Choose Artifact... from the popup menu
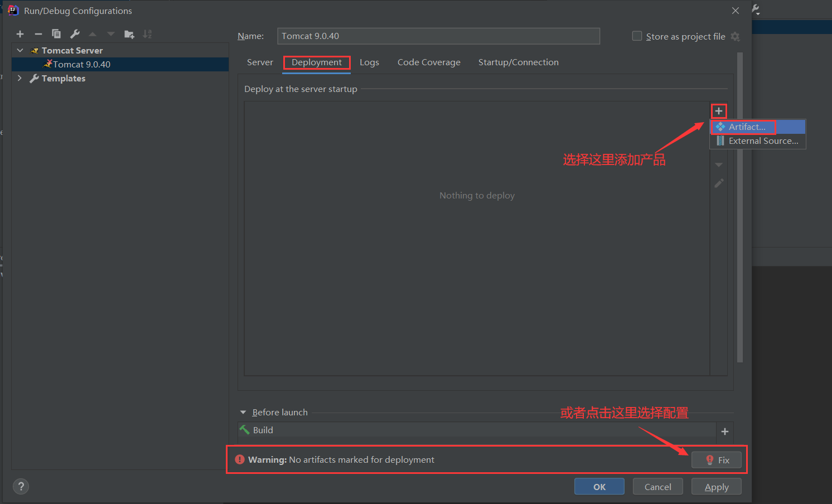 tap(758, 127)
